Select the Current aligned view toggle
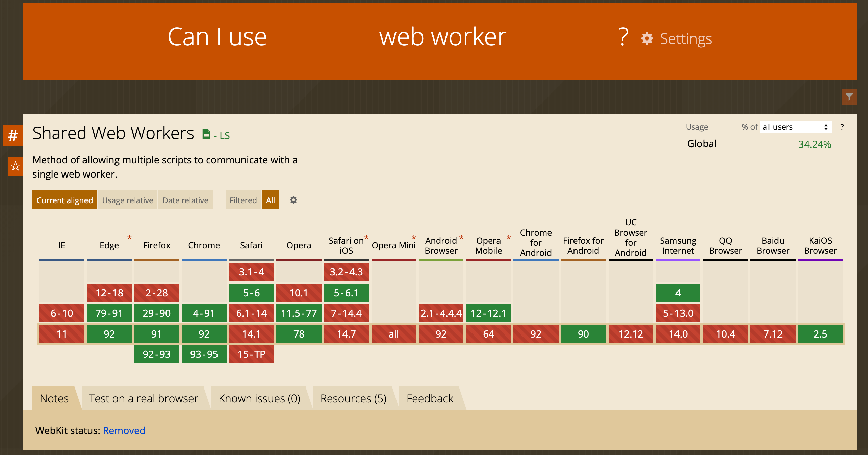868x455 pixels. click(x=65, y=200)
